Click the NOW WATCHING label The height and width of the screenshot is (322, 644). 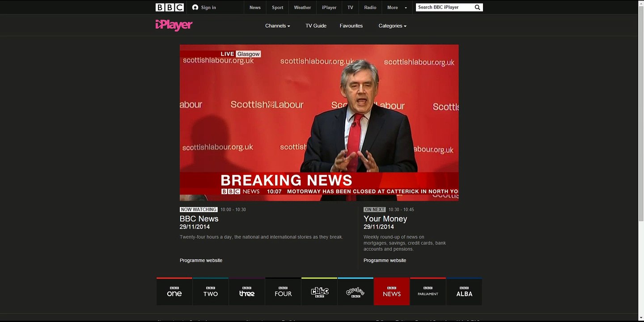tap(199, 209)
